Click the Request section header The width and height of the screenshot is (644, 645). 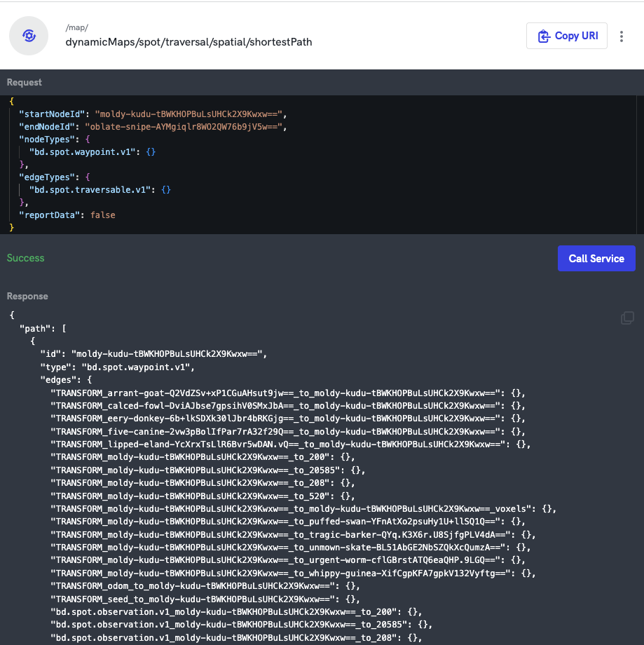pos(25,82)
